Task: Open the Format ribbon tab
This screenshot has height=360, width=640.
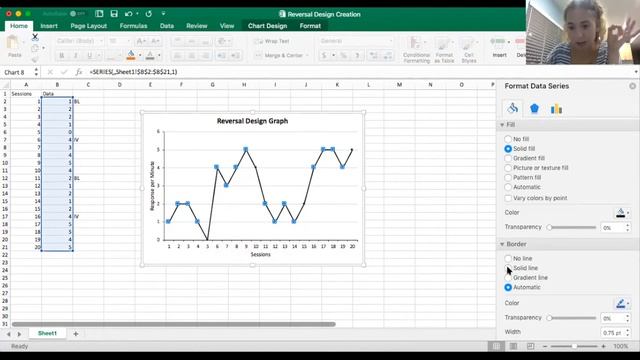Action: [x=310, y=26]
